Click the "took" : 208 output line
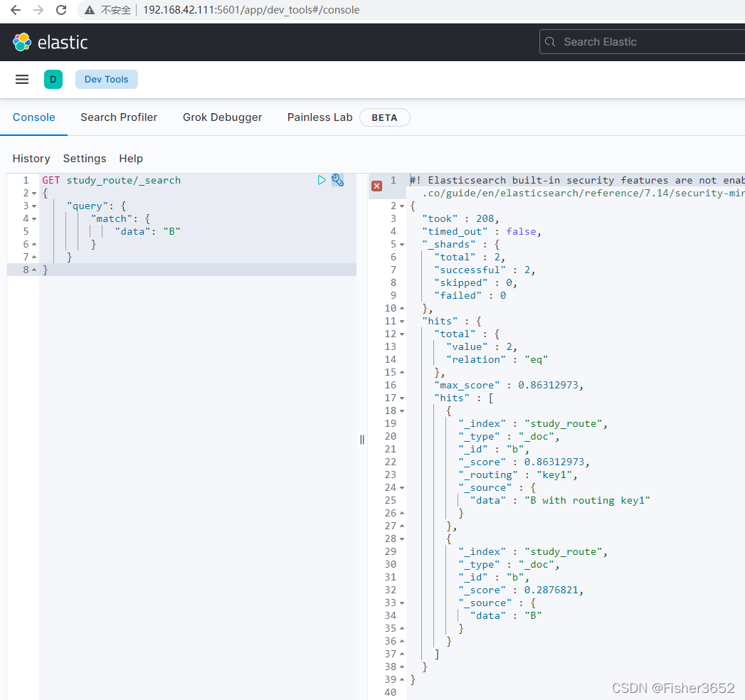 pos(460,219)
